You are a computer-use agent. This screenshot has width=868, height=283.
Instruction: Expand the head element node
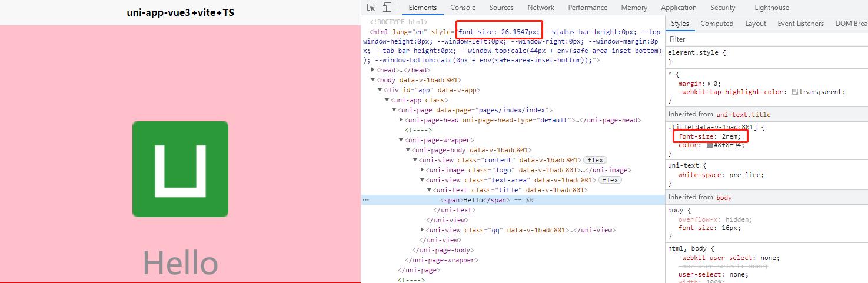click(x=373, y=70)
